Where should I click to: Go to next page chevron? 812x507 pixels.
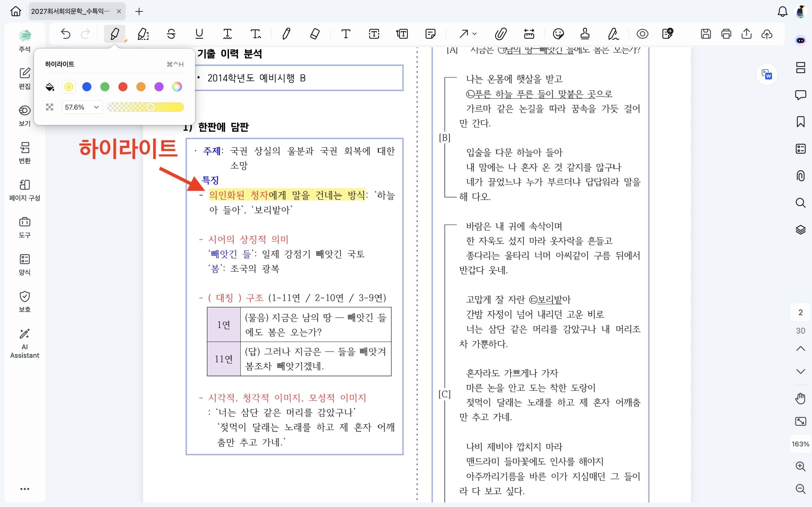tap(800, 372)
